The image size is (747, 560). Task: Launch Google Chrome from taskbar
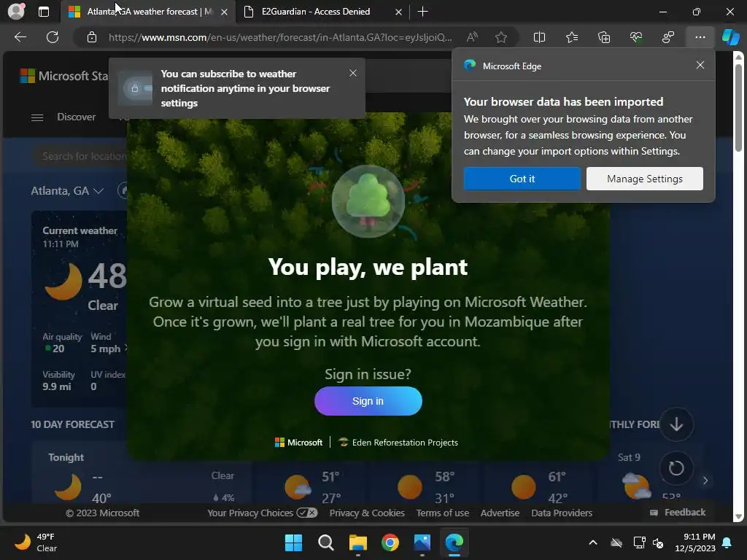[x=390, y=542]
